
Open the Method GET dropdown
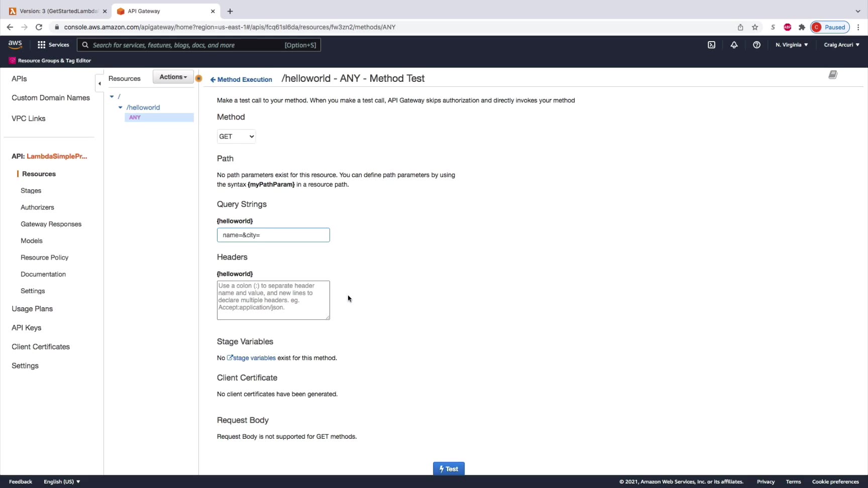[236, 137]
